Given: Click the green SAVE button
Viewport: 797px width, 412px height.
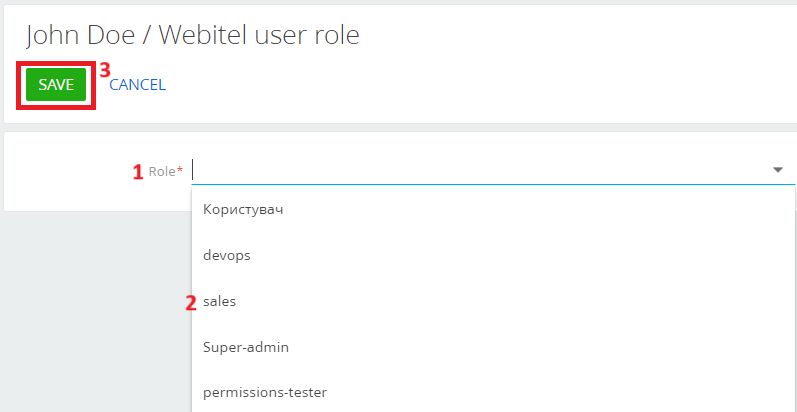Looking at the screenshot, I should [x=56, y=85].
